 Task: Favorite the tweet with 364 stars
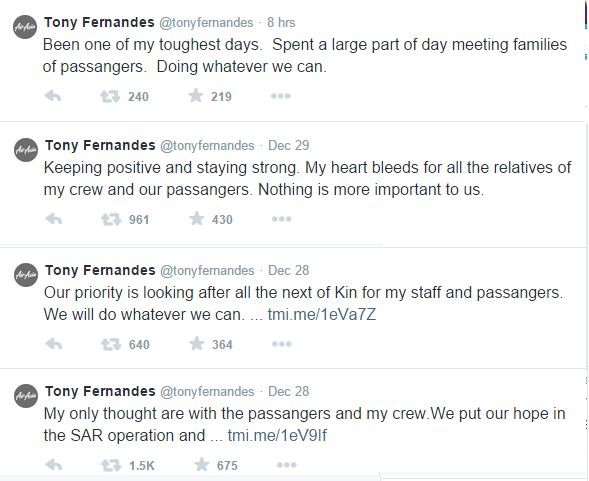coord(196,343)
